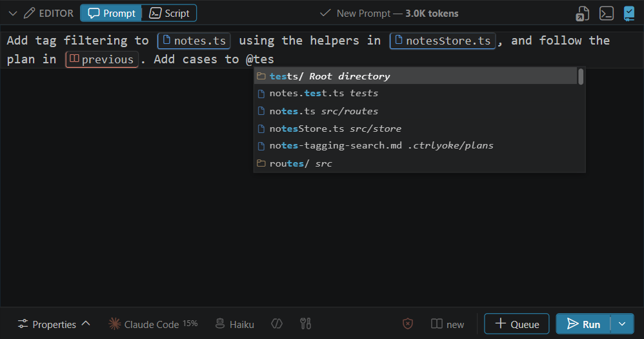Click the tools wrench icon in bottom bar

coord(305,324)
